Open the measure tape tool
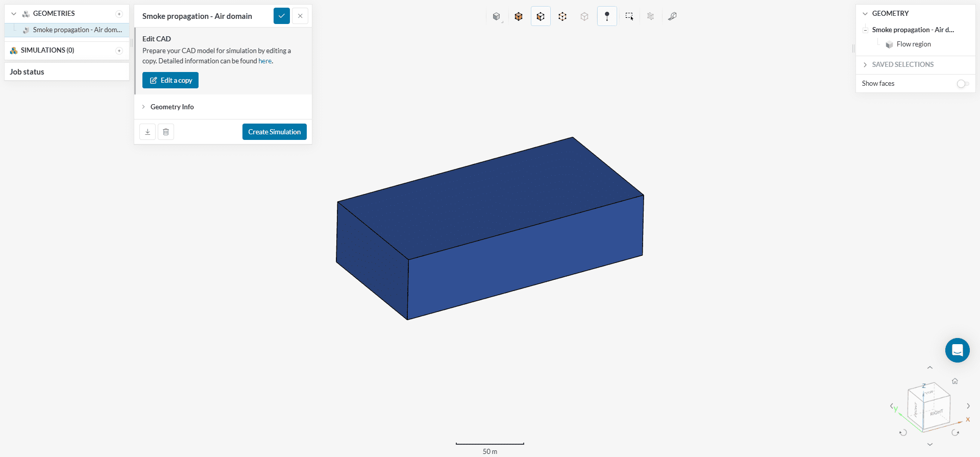 click(673, 16)
